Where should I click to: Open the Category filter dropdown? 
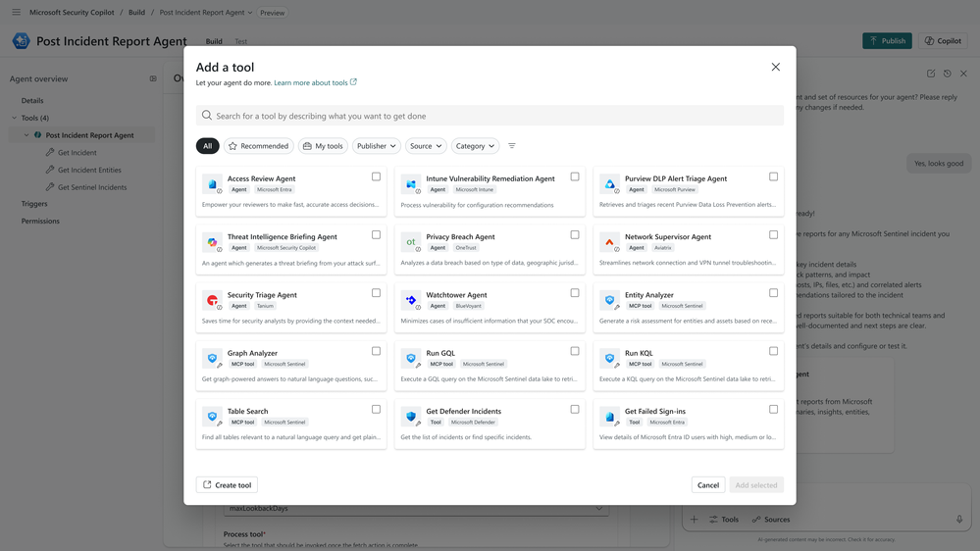point(475,145)
